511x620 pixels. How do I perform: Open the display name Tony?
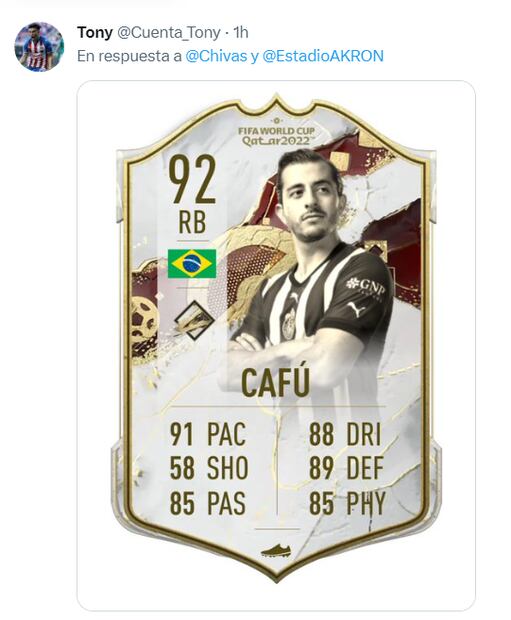[95, 32]
